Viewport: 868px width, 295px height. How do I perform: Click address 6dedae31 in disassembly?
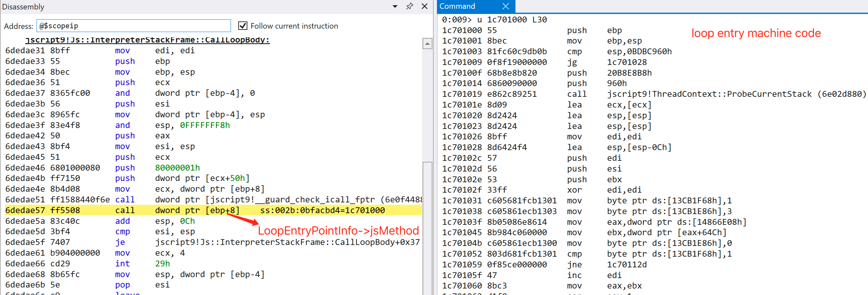coord(25,51)
